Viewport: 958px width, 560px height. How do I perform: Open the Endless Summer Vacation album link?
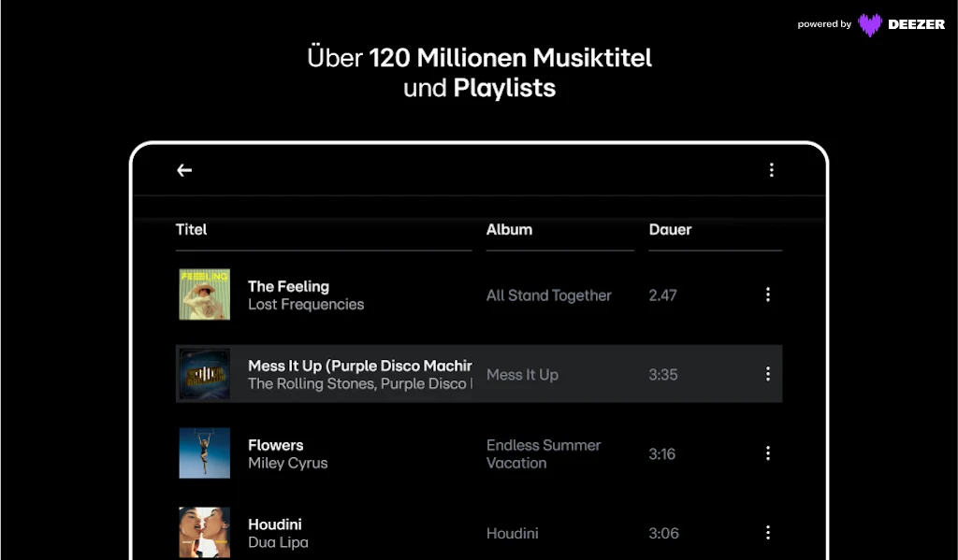tap(543, 453)
